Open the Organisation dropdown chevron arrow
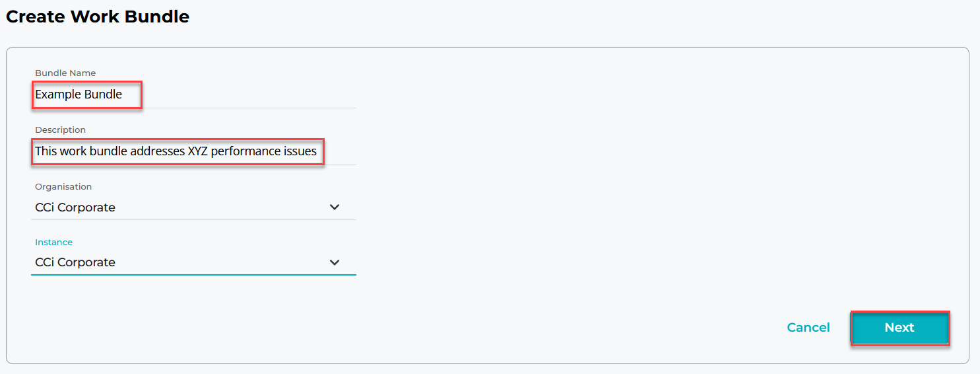 (335, 207)
